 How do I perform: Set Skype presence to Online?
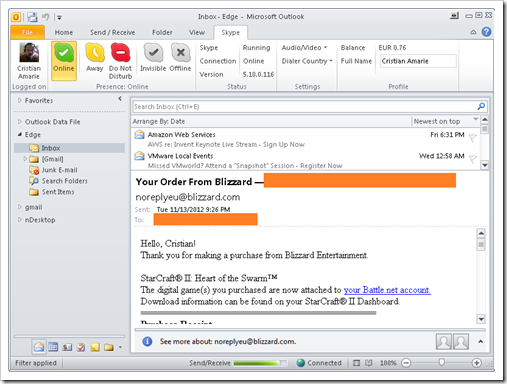click(64, 61)
